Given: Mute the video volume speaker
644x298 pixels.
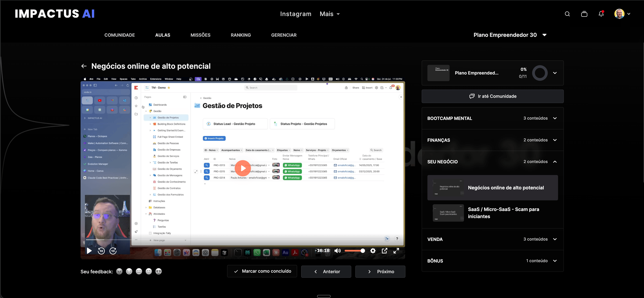Looking at the screenshot, I should tap(337, 251).
